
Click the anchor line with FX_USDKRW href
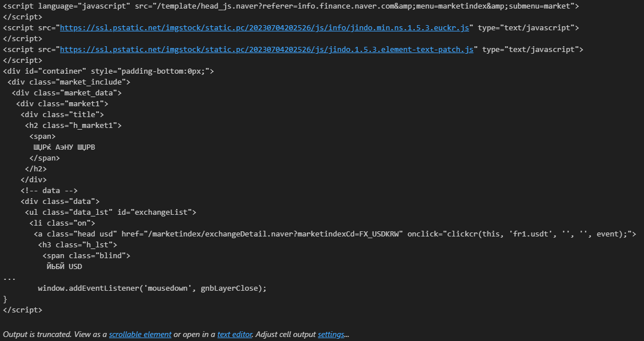point(335,234)
